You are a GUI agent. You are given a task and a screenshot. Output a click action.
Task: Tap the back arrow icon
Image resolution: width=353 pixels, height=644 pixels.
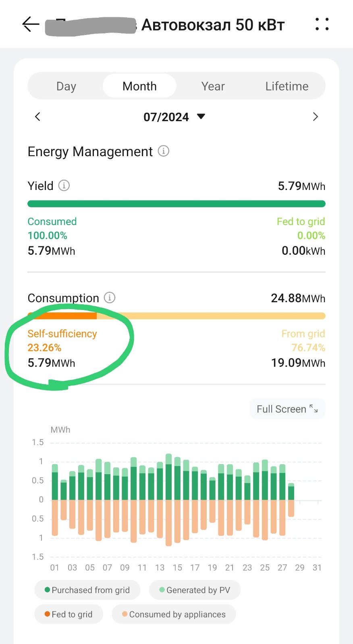coord(31,25)
